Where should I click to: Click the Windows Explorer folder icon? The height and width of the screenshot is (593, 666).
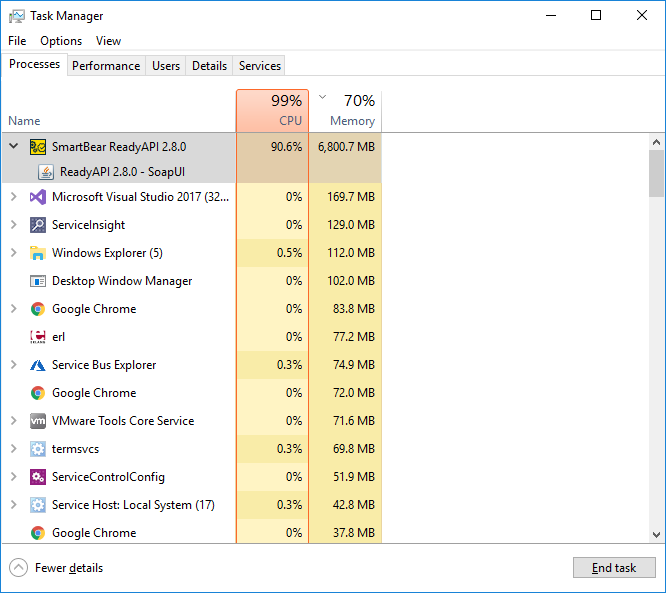tap(38, 253)
